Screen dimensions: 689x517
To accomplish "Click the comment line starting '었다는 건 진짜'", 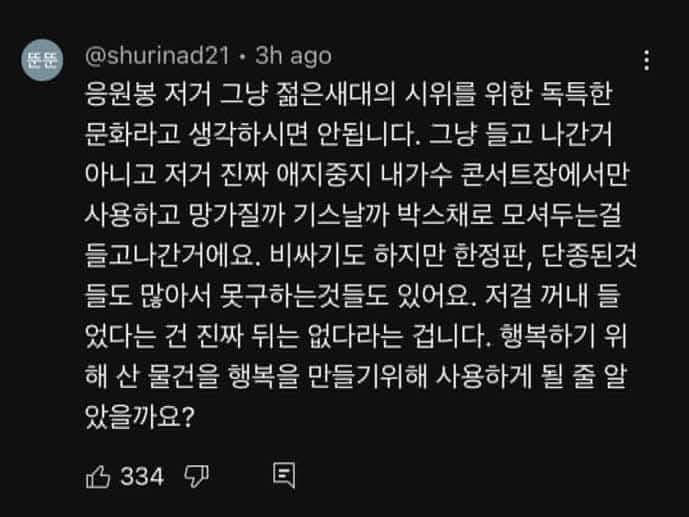I will click(x=356, y=336).
